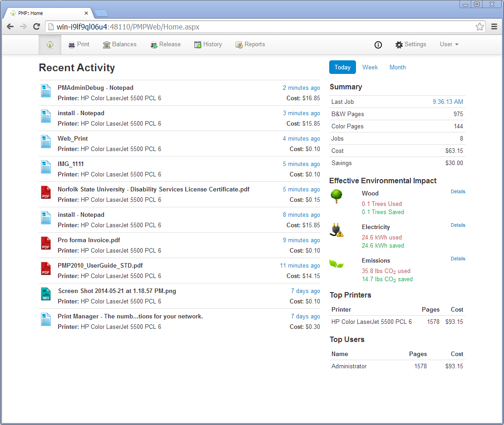Go to the History page
The image size is (504, 425).
pyautogui.click(x=208, y=44)
